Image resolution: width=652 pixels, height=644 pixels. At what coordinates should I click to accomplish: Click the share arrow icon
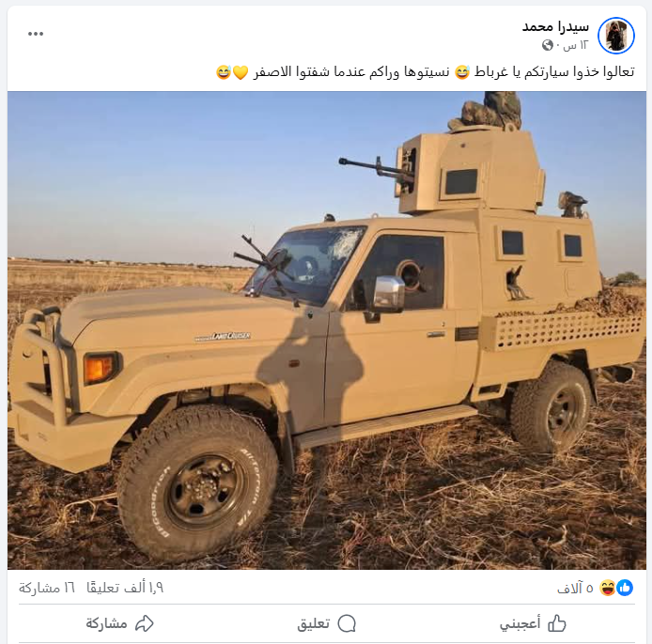pos(145,623)
